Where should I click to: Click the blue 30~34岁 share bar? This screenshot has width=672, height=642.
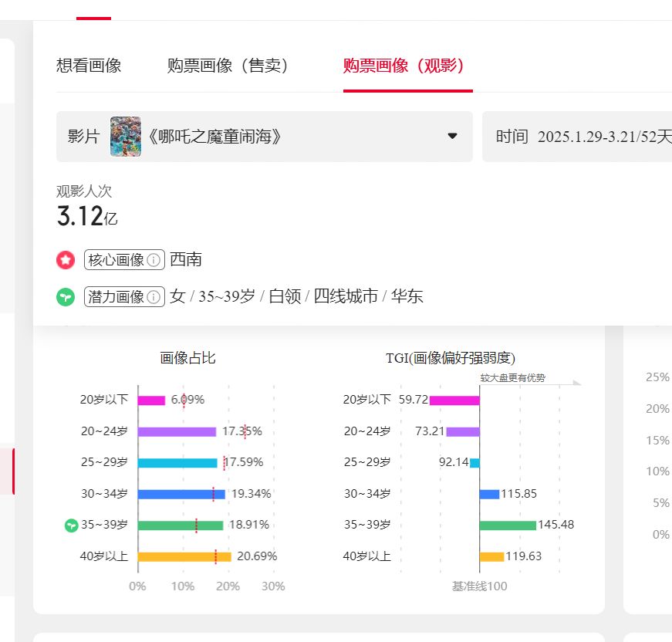click(182, 494)
